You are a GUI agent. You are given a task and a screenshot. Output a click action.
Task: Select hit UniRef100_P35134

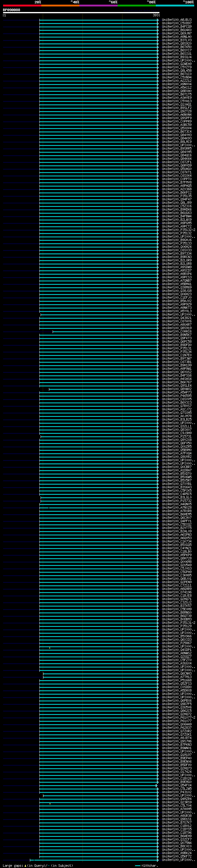(177, 352)
